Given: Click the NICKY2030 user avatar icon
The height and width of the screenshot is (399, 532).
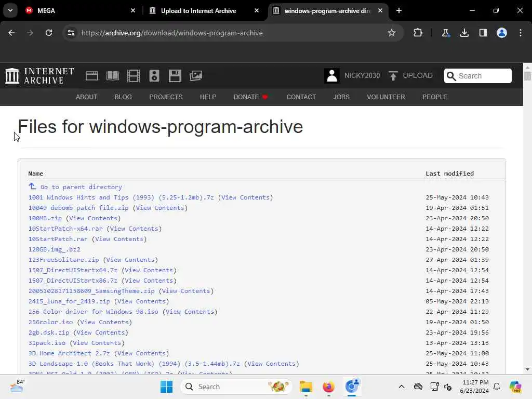Looking at the screenshot, I should point(332,76).
